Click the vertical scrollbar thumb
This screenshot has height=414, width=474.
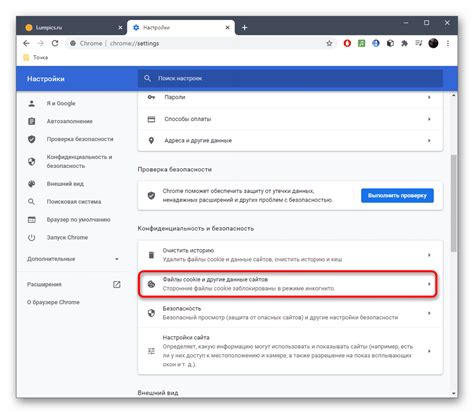coord(453,203)
